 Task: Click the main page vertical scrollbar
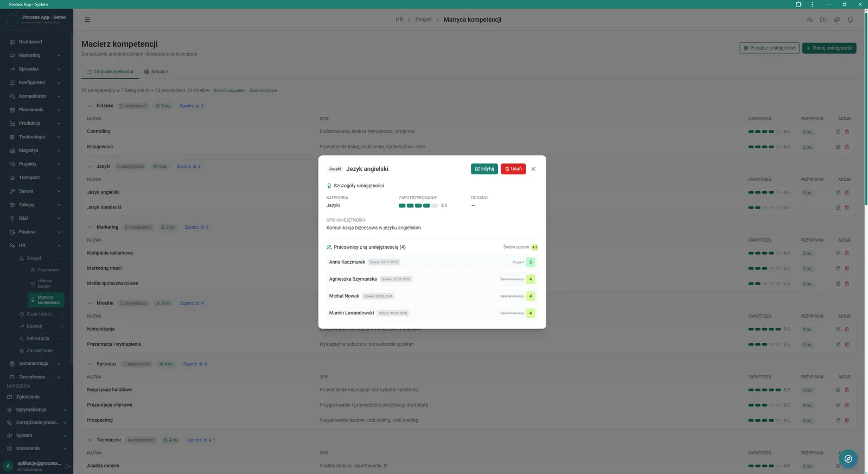866,109
